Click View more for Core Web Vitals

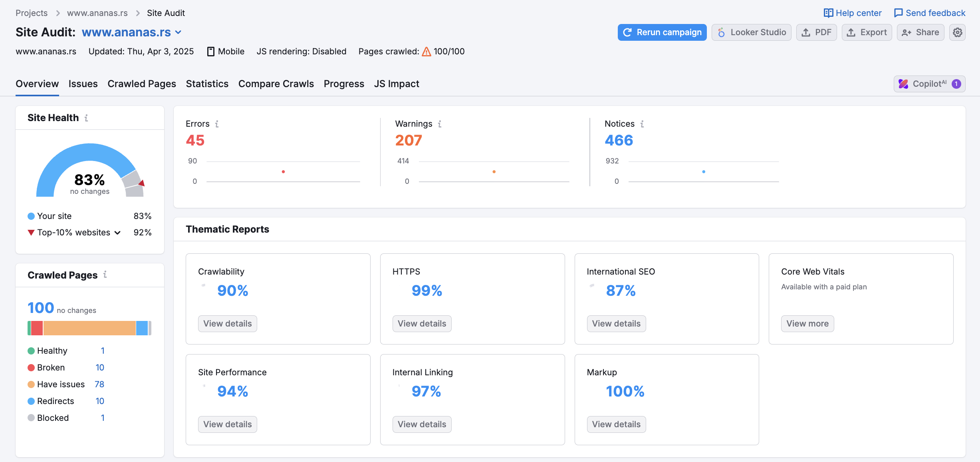(x=807, y=324)
